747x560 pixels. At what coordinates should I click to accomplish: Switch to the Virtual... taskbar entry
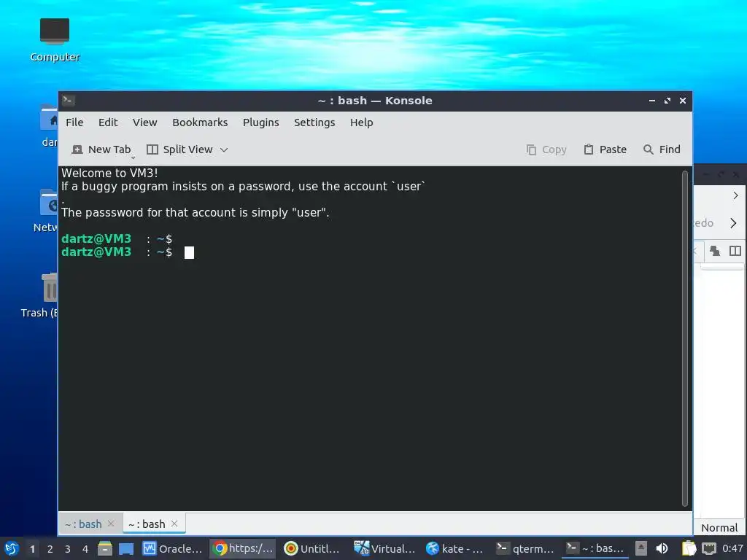coord(385,548)
